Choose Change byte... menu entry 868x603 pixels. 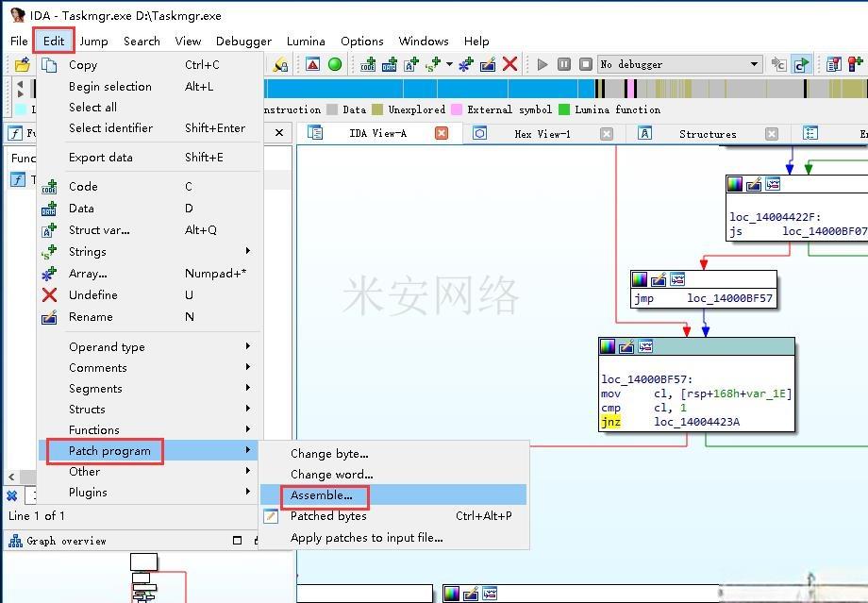point(393,454)
